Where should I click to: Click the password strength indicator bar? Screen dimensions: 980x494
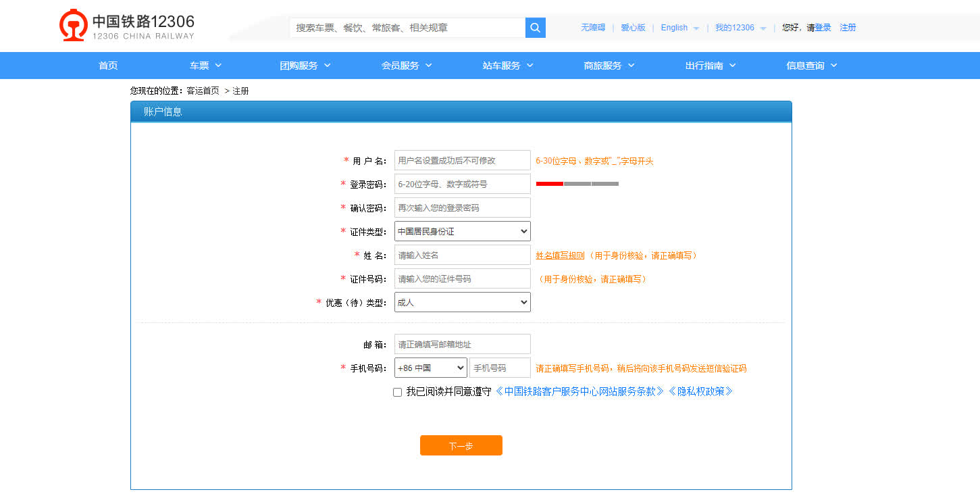pyautogui.click(x=577, y=184)
